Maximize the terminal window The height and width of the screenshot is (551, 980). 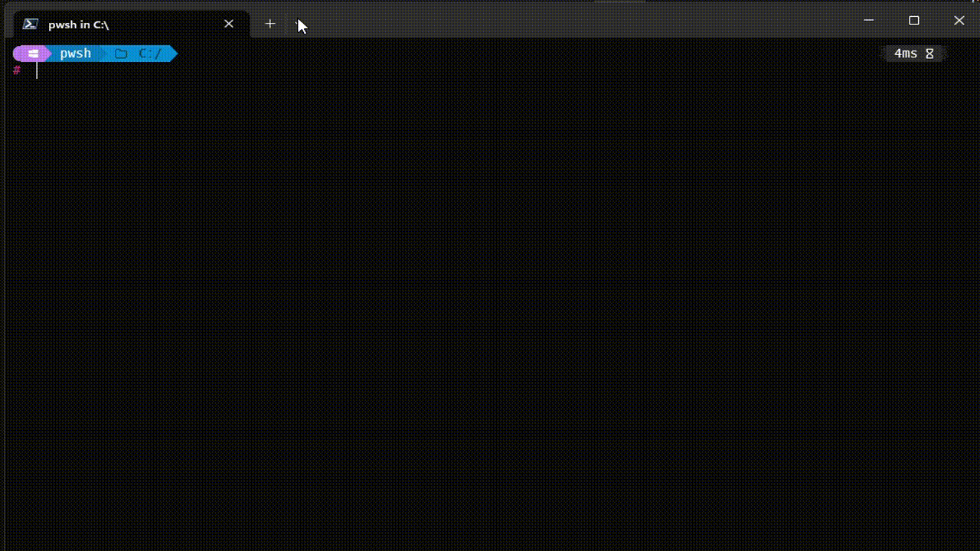[913, 21]
